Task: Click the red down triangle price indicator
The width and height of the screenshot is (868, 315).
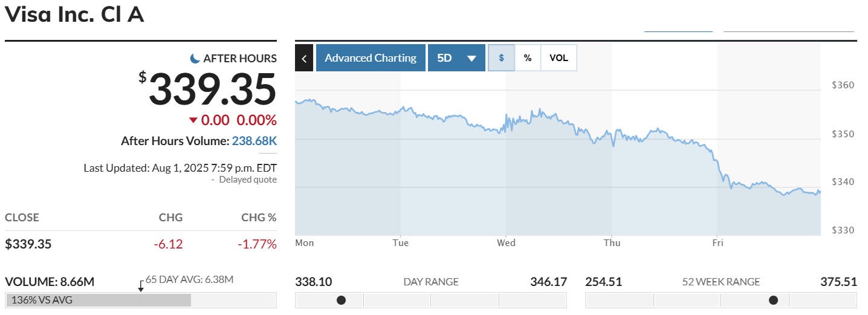Action: click(193, 120)
